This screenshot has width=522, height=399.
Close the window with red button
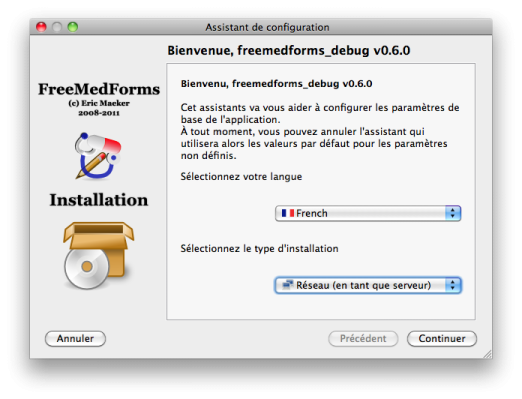coord(41,27)
